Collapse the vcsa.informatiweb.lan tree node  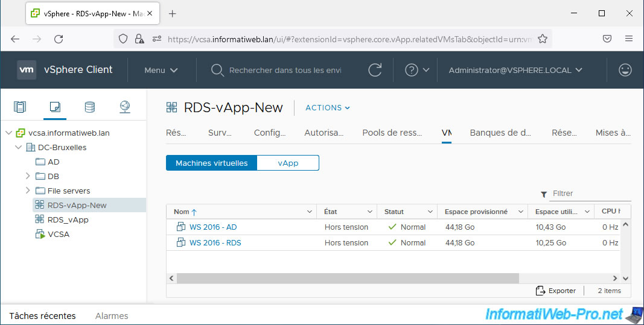point(8,133)
